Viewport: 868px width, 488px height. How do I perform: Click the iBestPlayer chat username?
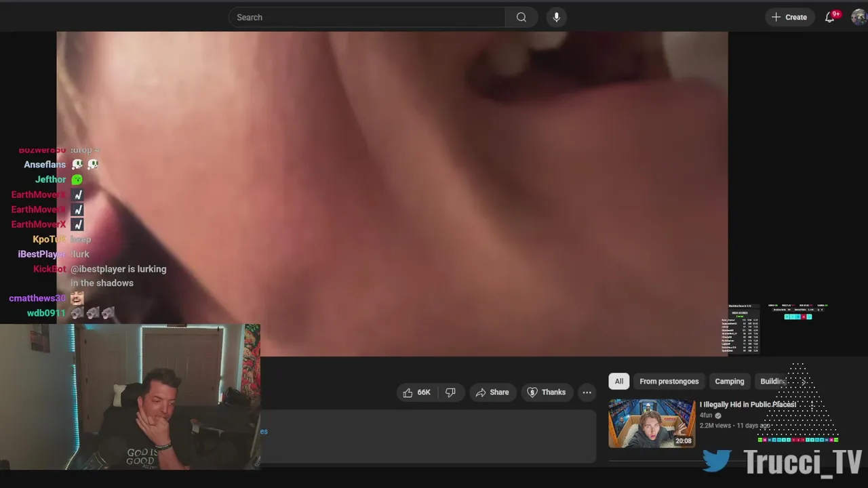point(41,254)
